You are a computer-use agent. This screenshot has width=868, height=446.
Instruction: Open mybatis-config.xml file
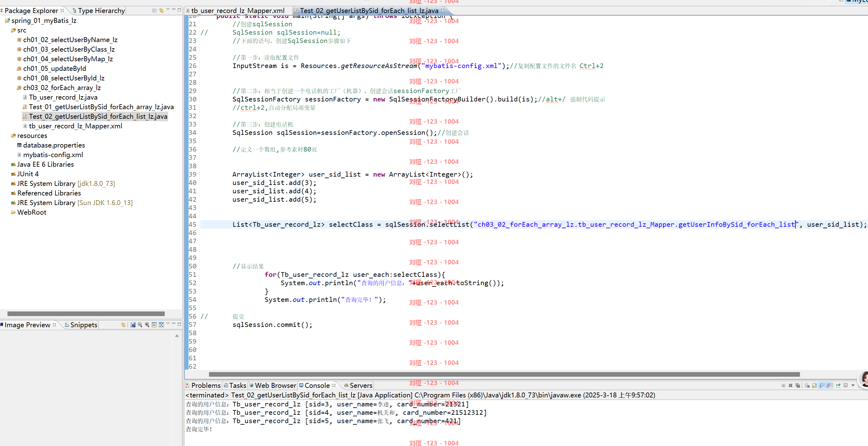50,155
